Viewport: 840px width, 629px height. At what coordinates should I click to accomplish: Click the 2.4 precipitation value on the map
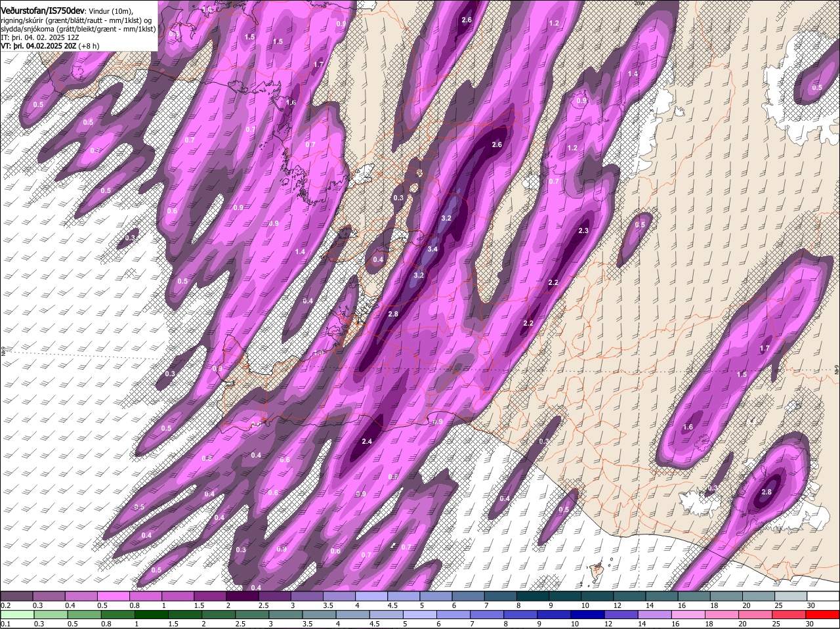click(x=367, y=442)
